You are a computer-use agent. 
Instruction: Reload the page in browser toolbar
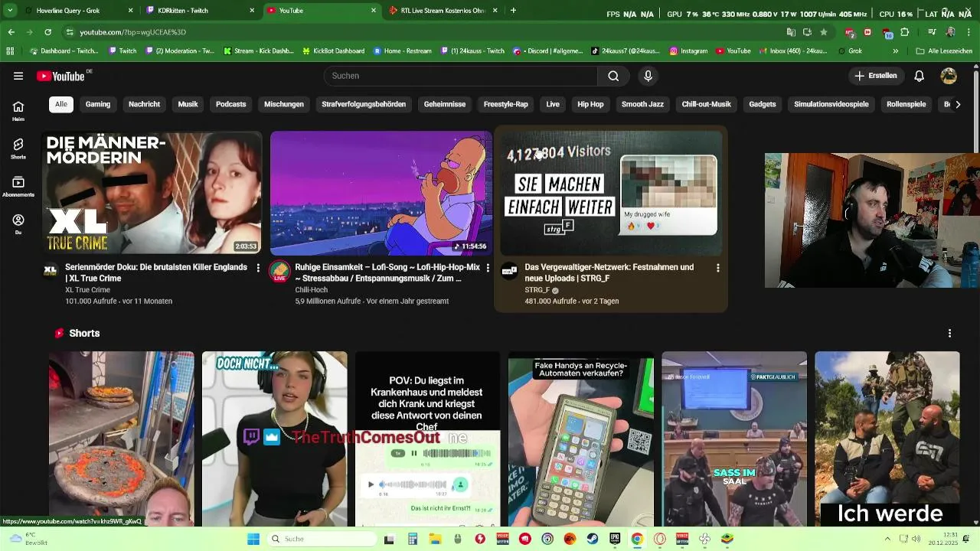tap(47, 32)
